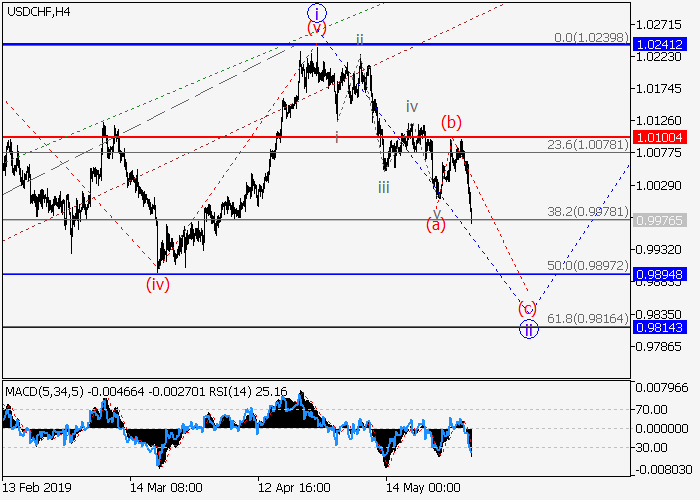Select the blue circled wave i label

(317, 13)
